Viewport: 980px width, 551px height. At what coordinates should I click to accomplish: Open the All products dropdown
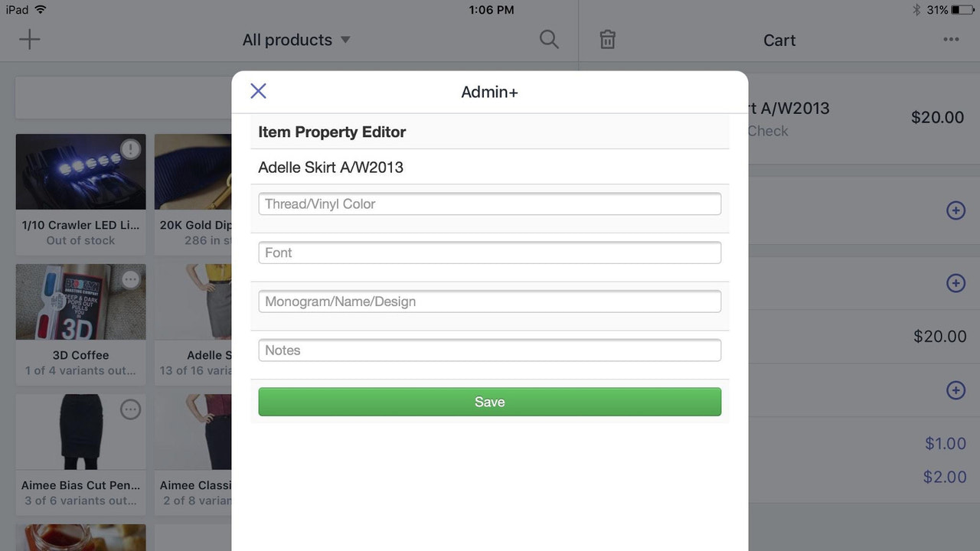297,39
